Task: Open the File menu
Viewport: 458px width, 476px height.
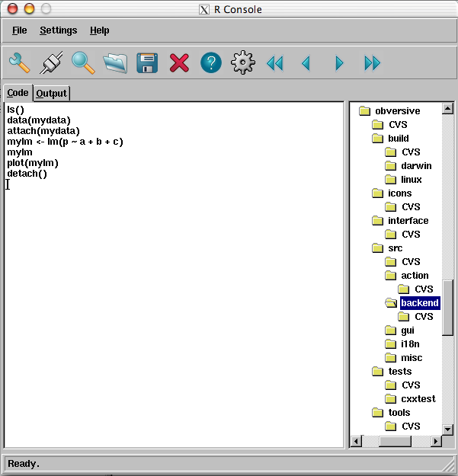Action: click(20, 30)
